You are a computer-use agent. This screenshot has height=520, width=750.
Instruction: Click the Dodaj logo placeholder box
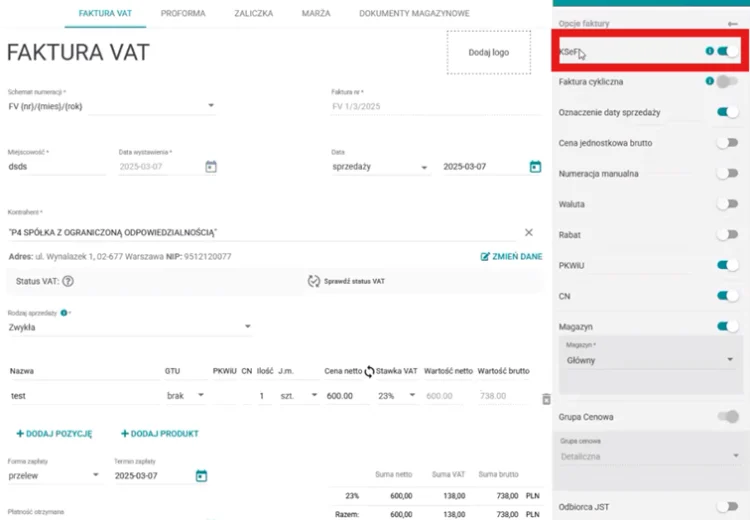(489, 52)
